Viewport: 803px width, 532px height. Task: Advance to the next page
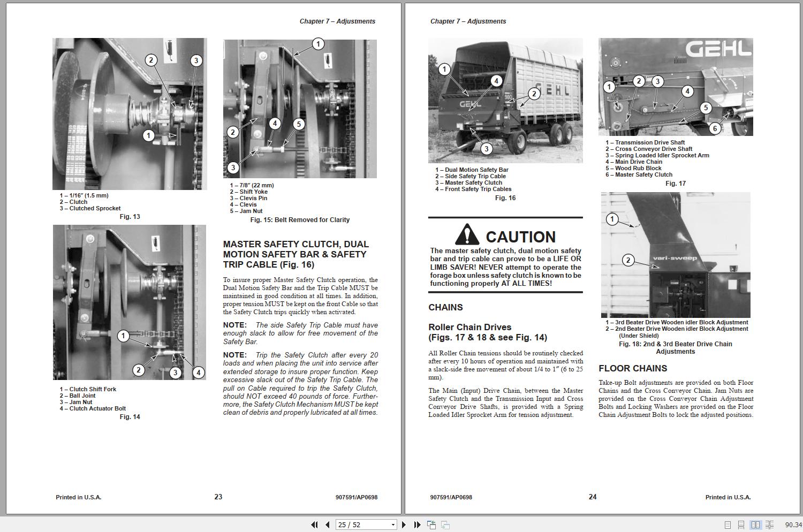click(x=404, y=525)
